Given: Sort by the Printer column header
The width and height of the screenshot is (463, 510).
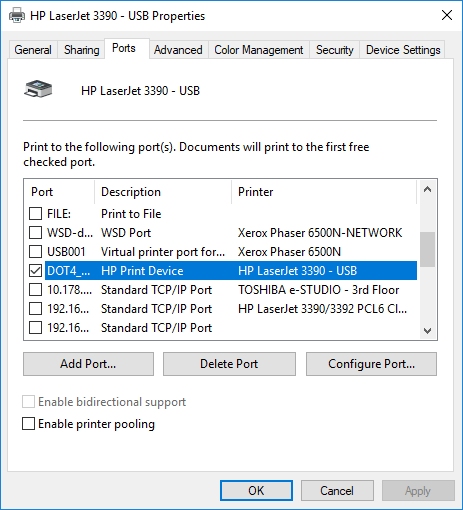Looking at the screenshot, I should tap(324, 192).
